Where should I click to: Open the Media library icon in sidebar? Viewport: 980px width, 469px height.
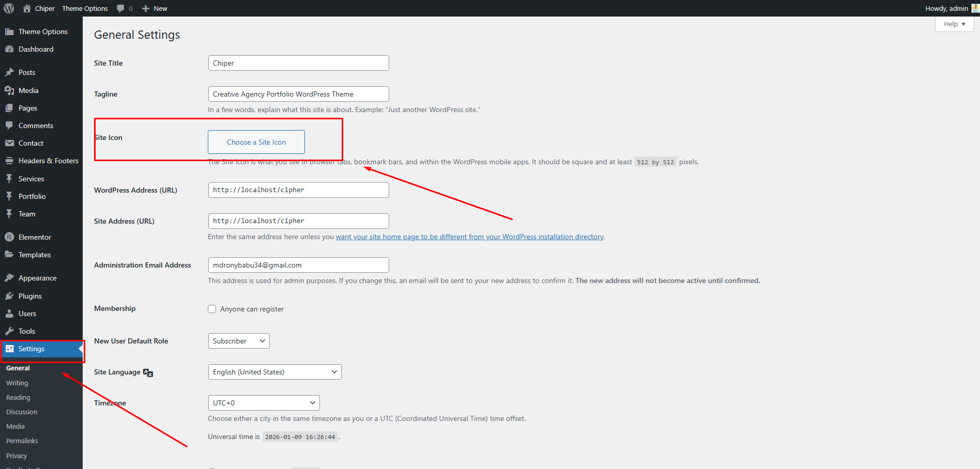pos(9,90)
